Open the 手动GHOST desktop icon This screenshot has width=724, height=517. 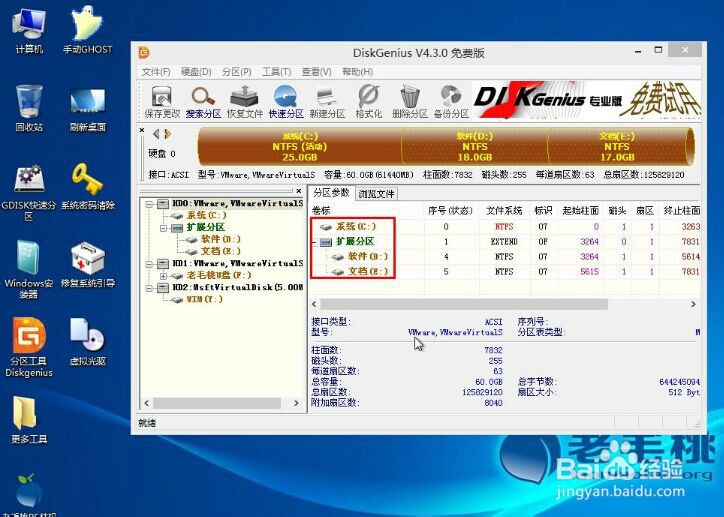pyautogui.click(x=88, y=31)
